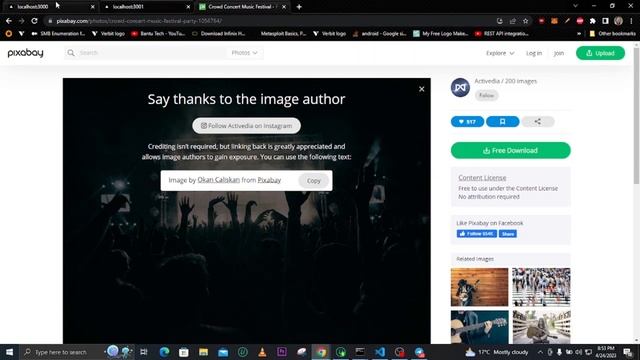Copy the image attribution text
The width and height of the screenshot is (640, 360).
click(313, 180)
